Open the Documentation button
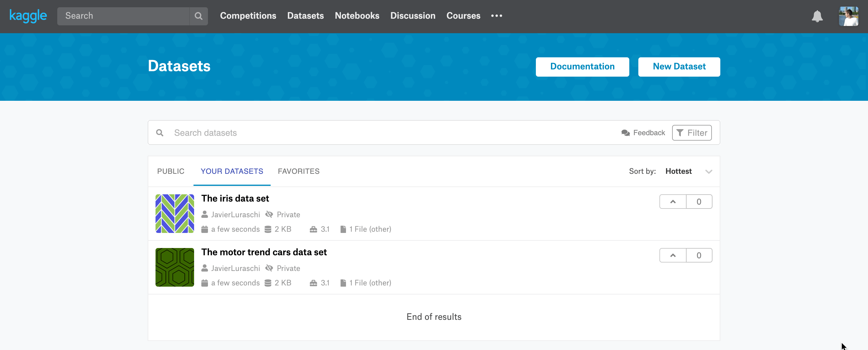 (582, 67)
